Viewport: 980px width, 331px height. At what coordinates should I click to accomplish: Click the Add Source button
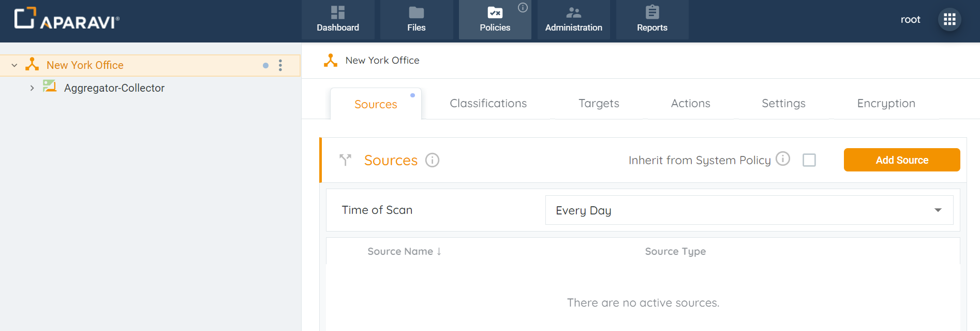click(901, 160)
